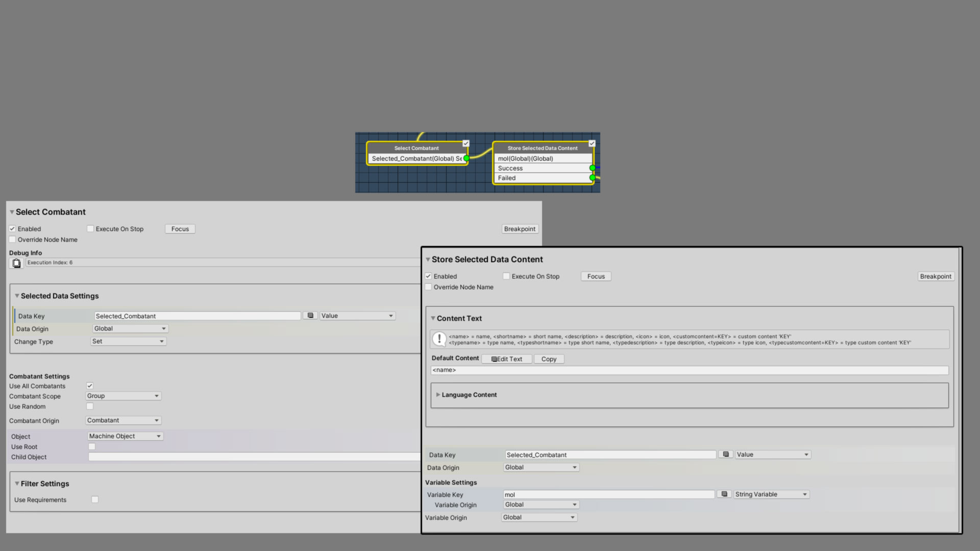Collapse Filter Settings section

point(17,484)
